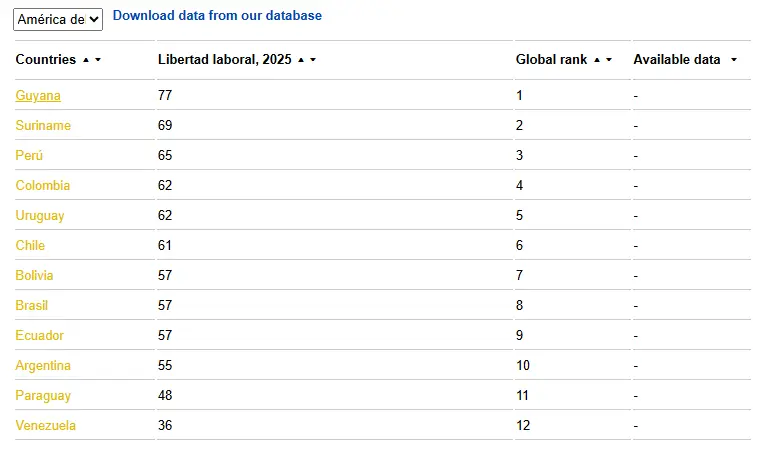Image resolution: width=780 pixels, height=453 pixels.
Task: Open the Uruguay country link
Action: 40,215
